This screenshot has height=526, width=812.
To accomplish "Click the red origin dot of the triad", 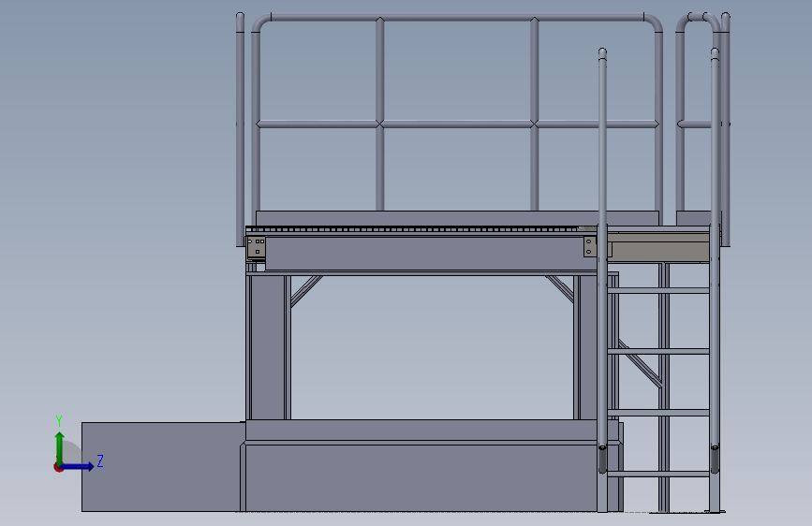I will (58, 467).
